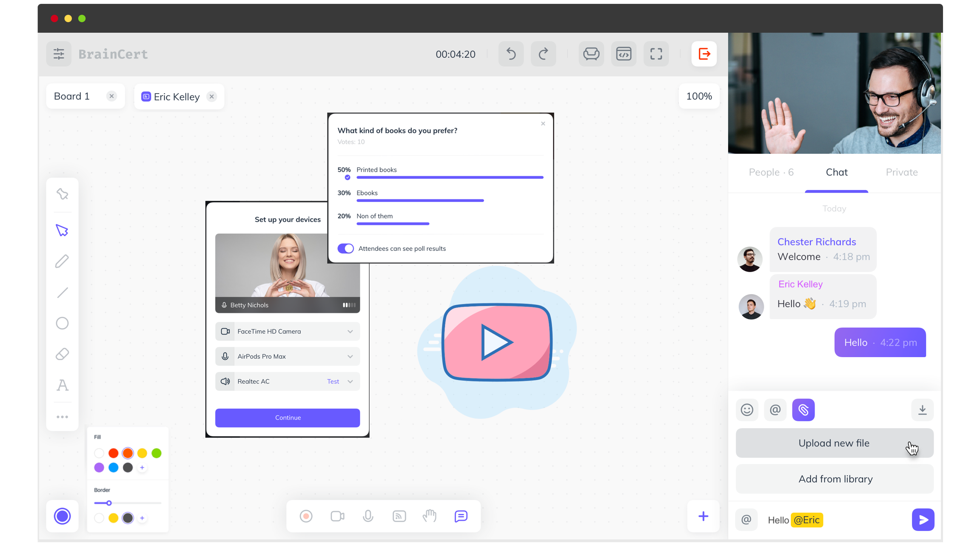Click Add from library button
980x551 pixels.
click(835, 479)
